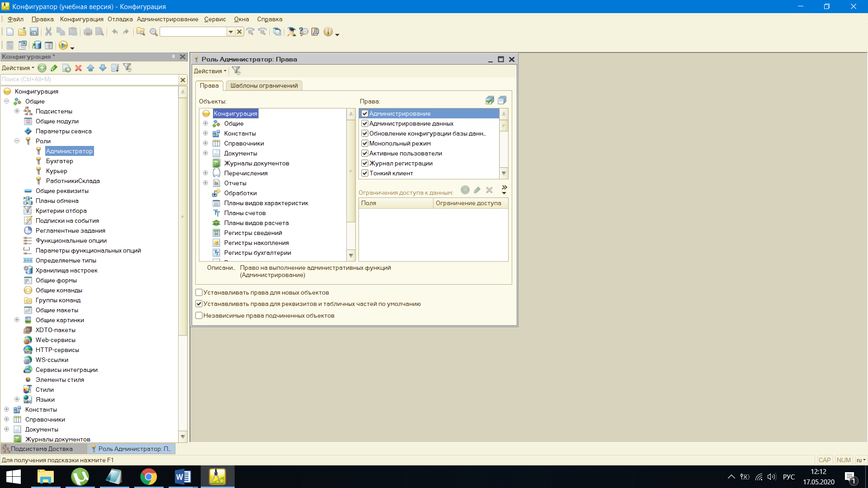
Task: Open the Администрирование menu
Action: pyautogui.click(x=168, y=19)
